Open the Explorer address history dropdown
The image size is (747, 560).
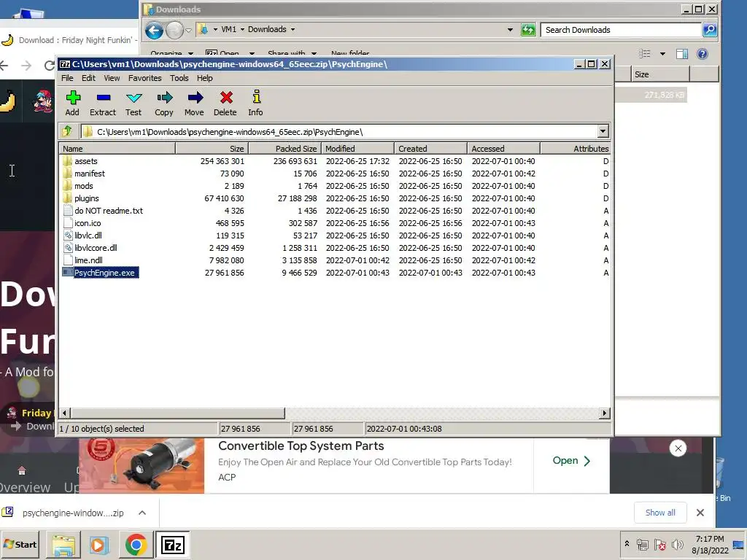point(510,29)
